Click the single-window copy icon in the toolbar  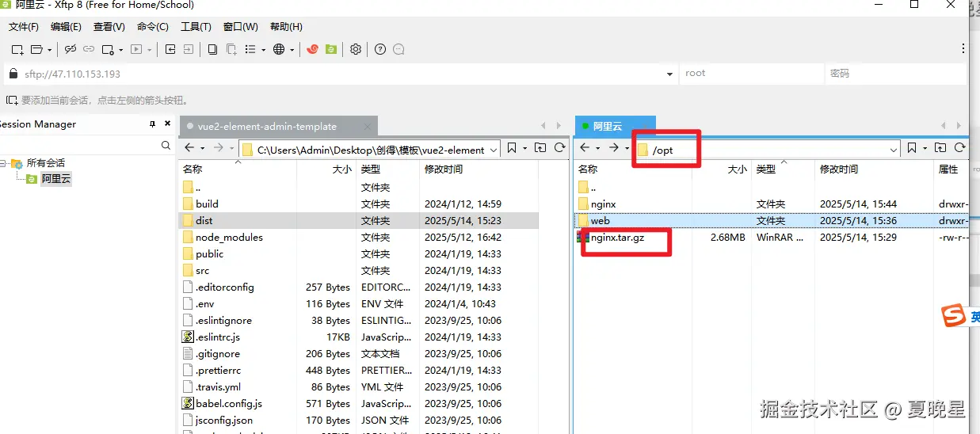(212, 49)
